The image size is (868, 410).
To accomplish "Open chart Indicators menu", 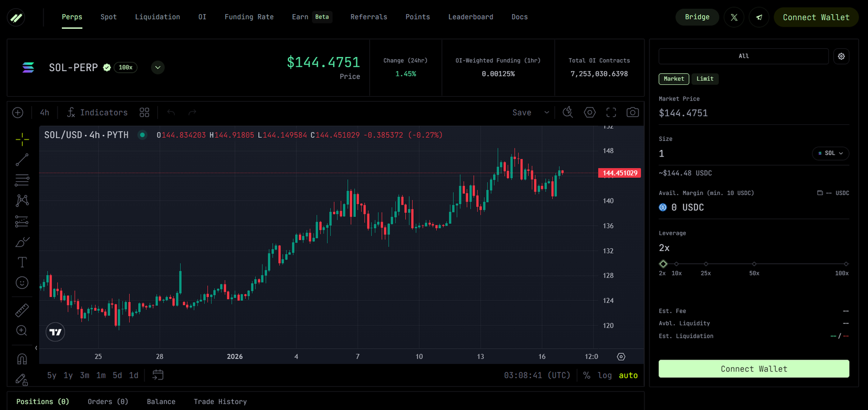I will coord(97,112).
